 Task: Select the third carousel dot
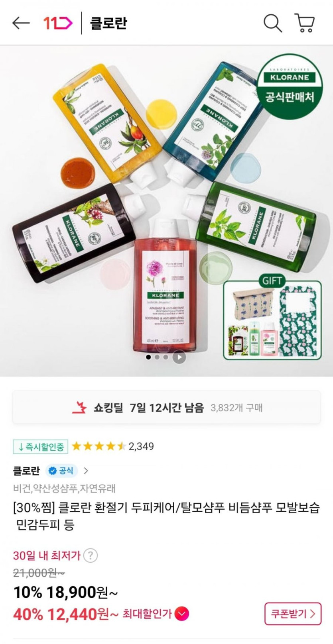click(166, 357)
